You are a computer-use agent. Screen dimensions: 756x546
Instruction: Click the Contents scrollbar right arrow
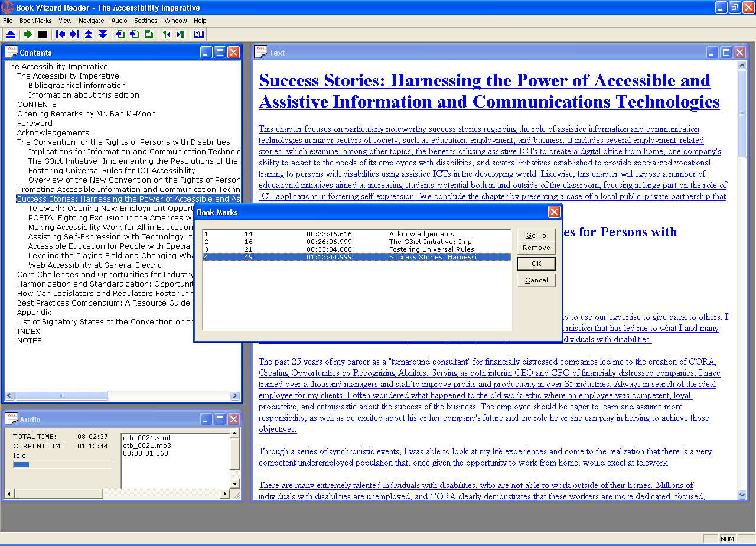pos(235,396)
